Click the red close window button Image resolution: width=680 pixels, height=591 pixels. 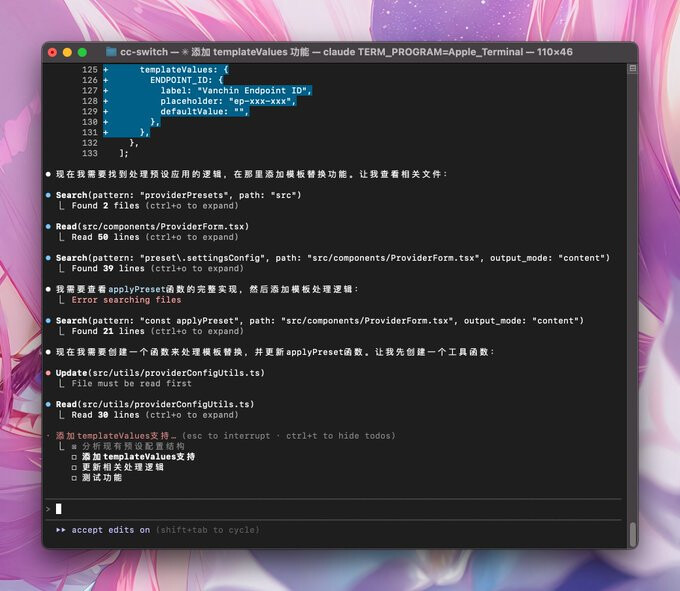pyautogui.click(x=52, y=52)
